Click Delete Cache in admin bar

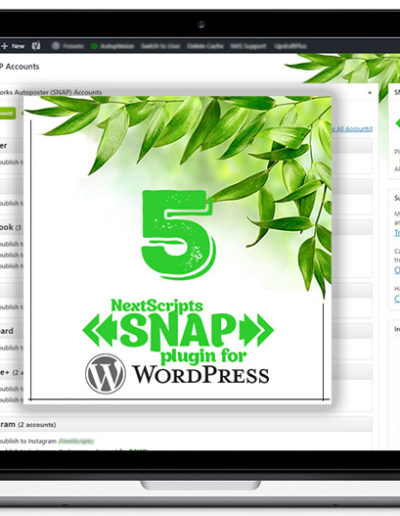[205, 46]
